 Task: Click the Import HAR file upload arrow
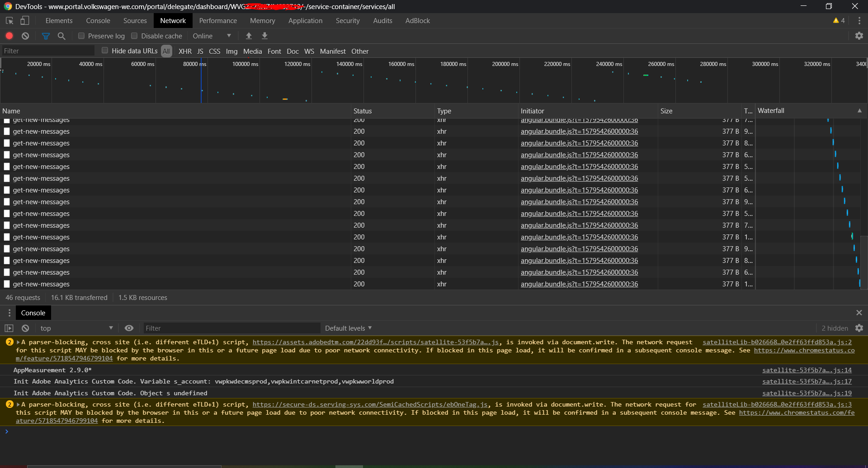[x=249, y=36]
